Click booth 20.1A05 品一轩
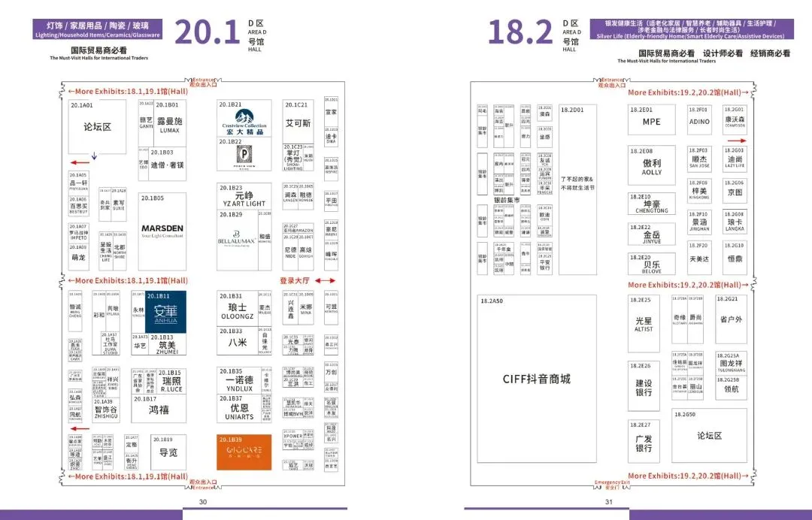812x520 pixels. 79,182
